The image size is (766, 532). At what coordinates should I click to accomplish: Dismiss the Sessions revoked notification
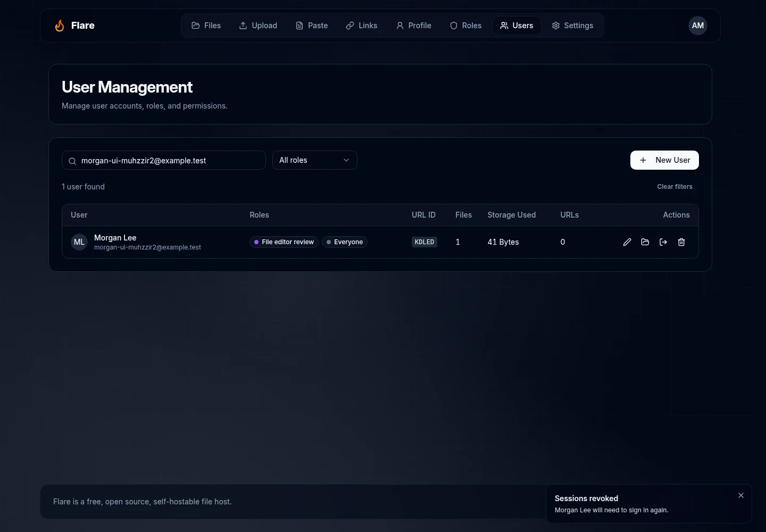[x=741, y=495]
